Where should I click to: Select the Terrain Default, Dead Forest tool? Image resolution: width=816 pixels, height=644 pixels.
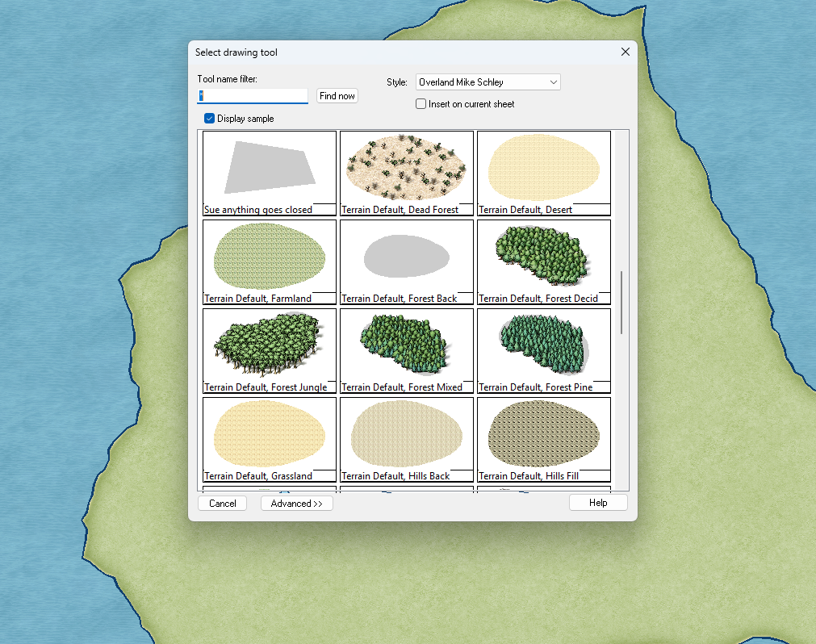tap(406, 173)
